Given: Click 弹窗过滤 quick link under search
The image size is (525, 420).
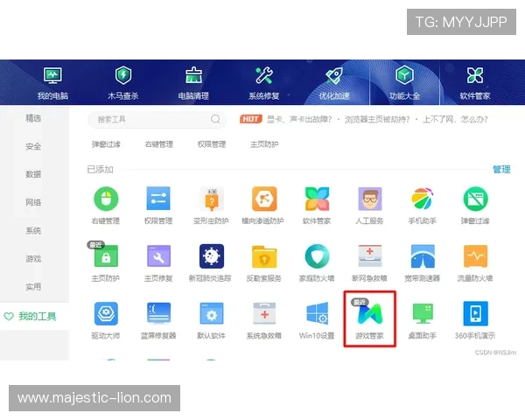Looking at the screenshot, I should point(106,144).
